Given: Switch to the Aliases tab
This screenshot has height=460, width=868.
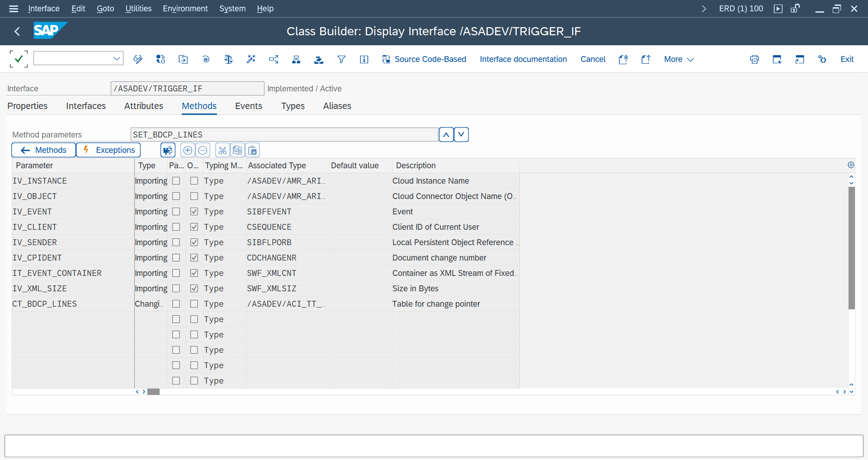Looking at the screenshot, I should (337, 106).
